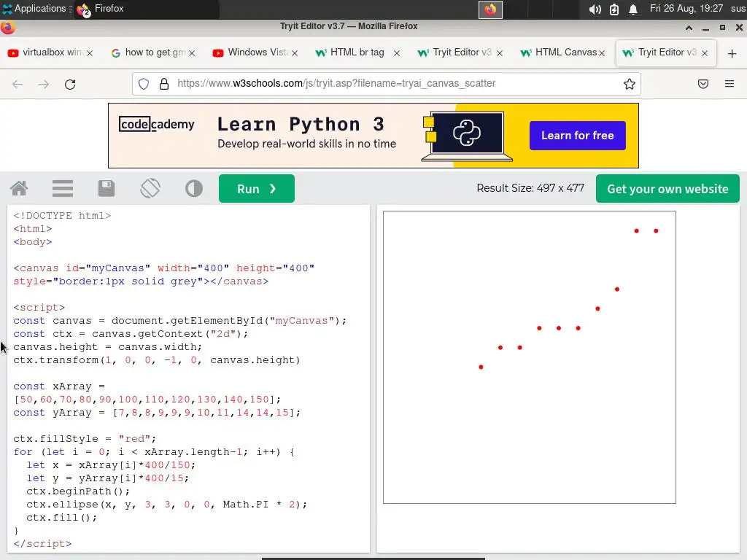The height and width of the screenshot is (560, 747).
Task: Close the virtualbox tab
Action: [90, 52]
